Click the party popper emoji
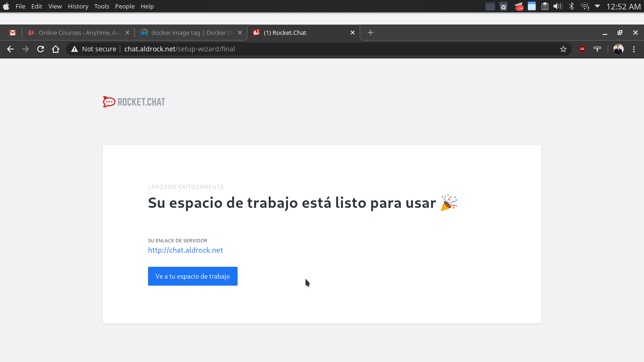The image size is (644, 362). (x=449, y=203)
